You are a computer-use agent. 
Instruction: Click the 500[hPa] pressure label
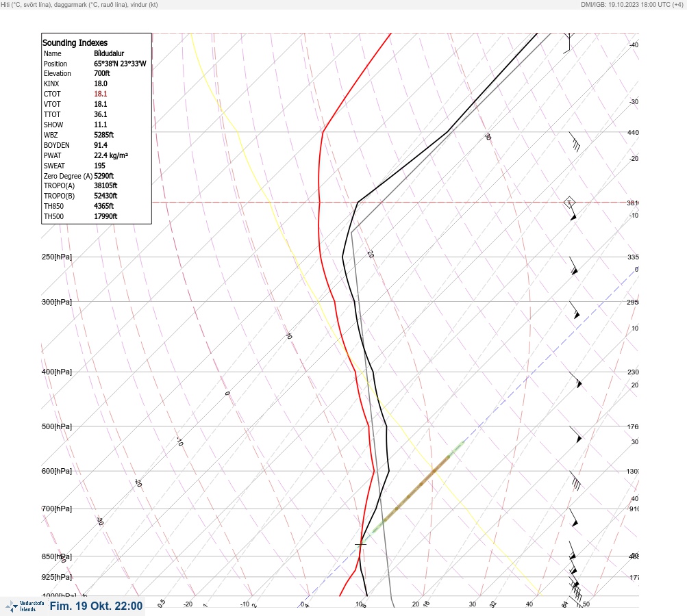coord(57,426)
